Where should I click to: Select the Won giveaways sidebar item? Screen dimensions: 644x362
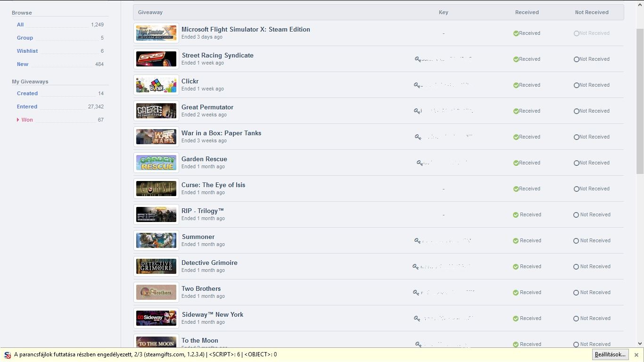(x=27, y=120)
